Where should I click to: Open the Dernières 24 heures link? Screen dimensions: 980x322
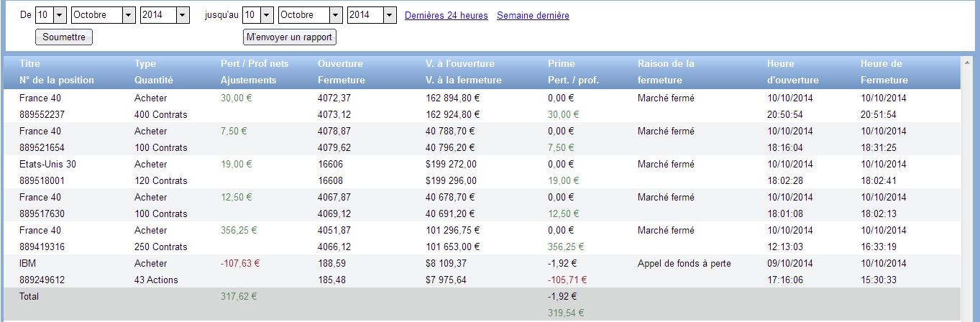pyautogui.click(x=446, y=15)
